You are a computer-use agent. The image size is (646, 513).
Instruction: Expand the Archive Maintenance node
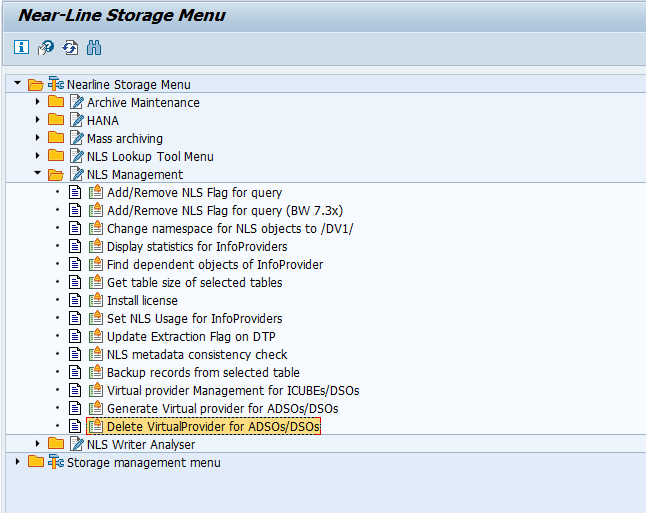[37, 102]
